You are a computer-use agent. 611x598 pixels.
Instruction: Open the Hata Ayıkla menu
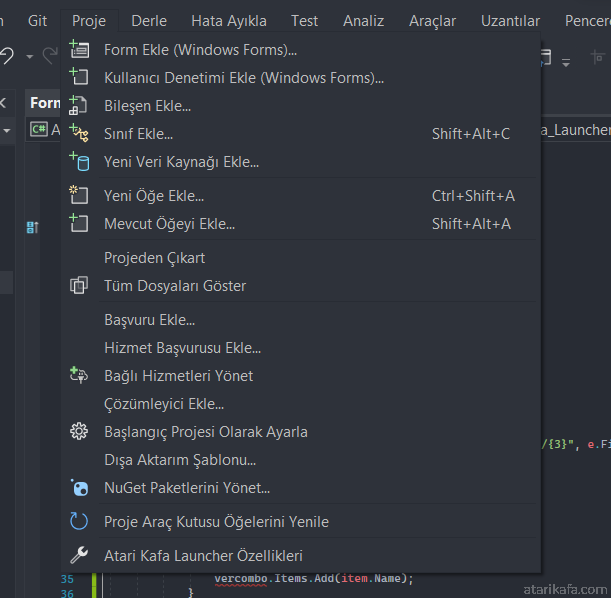229,21
